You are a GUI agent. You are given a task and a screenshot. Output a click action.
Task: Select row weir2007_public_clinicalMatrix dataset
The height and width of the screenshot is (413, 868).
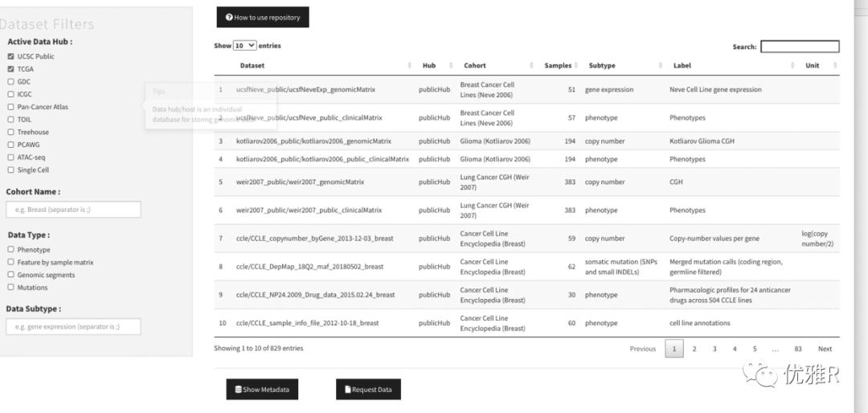526,211
